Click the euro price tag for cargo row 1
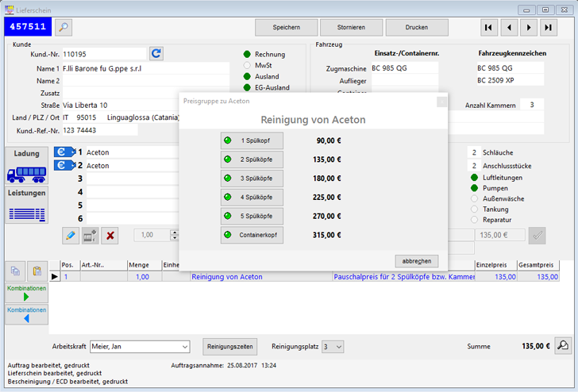The width and height of the screenshot is (578, 392). [x=64, y=152]
